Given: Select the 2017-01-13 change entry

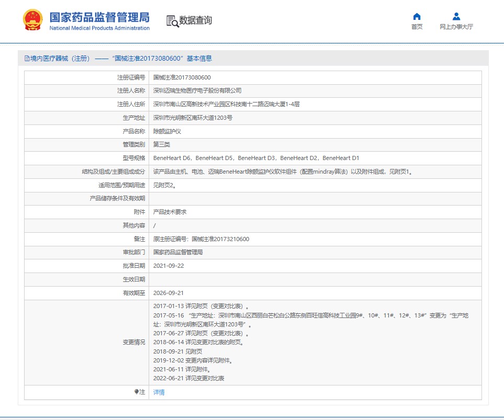Looking at the screenshot, I should (x=201, y=307).
